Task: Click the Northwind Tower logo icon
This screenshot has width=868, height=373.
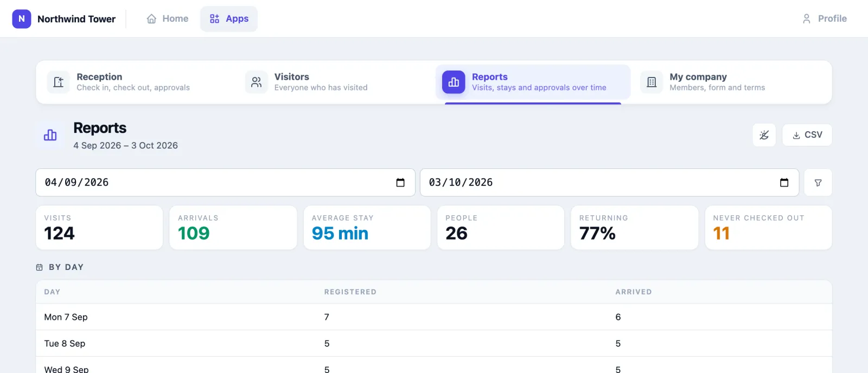Action: [x=22, y=18]
